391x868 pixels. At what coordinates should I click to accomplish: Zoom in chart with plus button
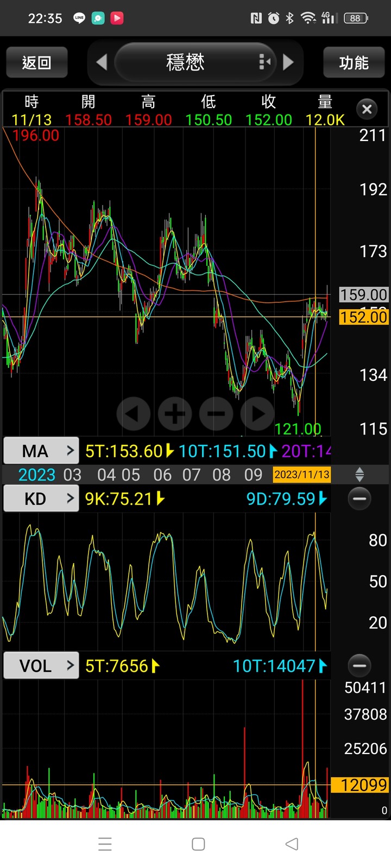point(175,414)
